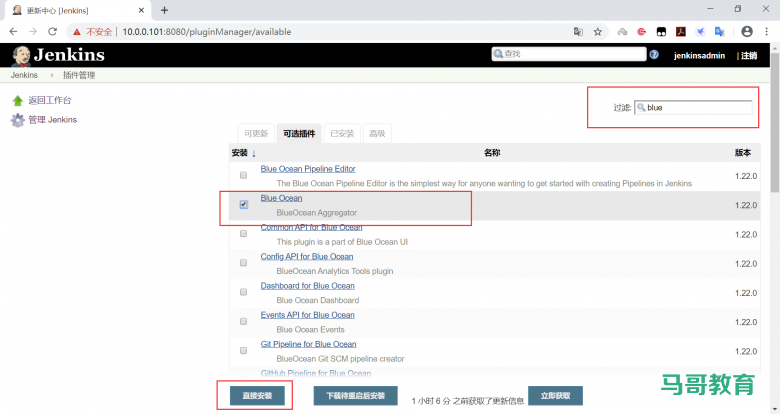This screenshot has height=414, width=780.
Task: Select the 可选插件 tab
Action: coord(299,133)
